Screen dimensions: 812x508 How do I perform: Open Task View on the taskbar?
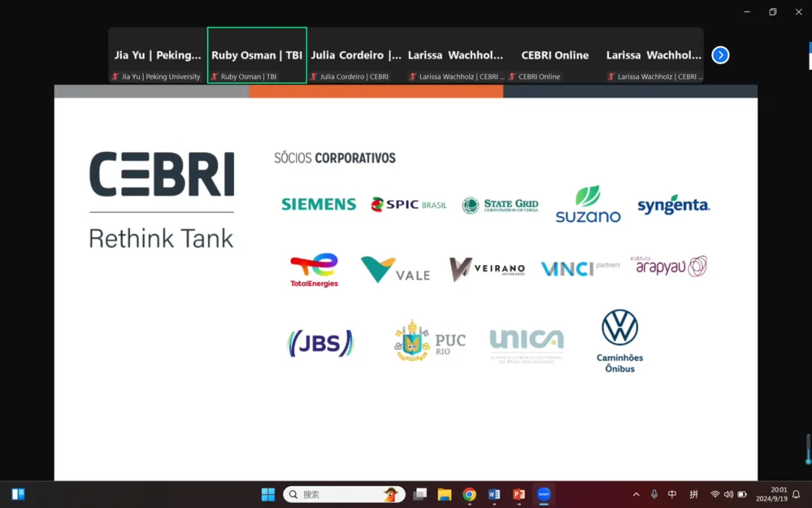420,494
